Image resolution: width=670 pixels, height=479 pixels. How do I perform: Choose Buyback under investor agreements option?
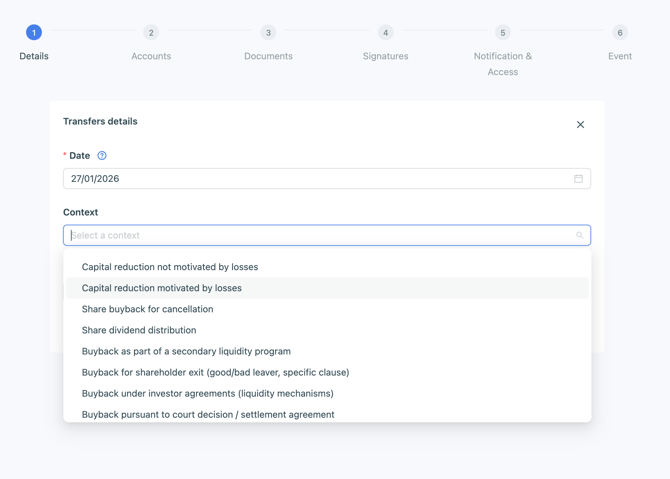[x=208, y=393]
